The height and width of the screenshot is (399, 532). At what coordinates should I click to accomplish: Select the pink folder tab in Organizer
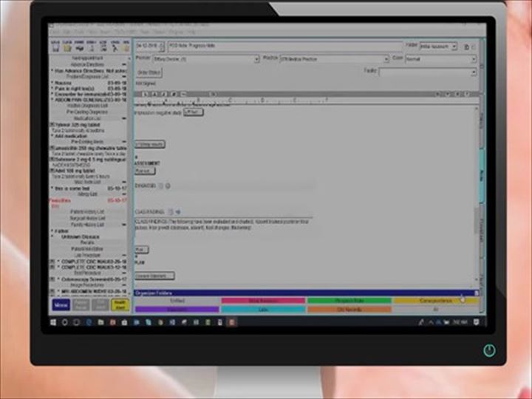263,301
